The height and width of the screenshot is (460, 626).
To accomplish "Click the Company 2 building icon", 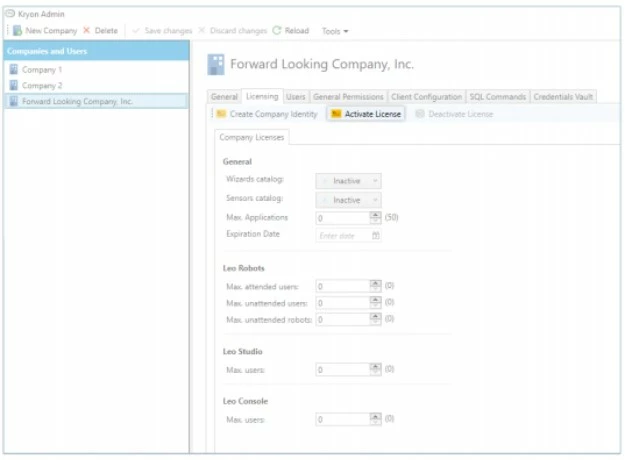I will pos(14,85).
